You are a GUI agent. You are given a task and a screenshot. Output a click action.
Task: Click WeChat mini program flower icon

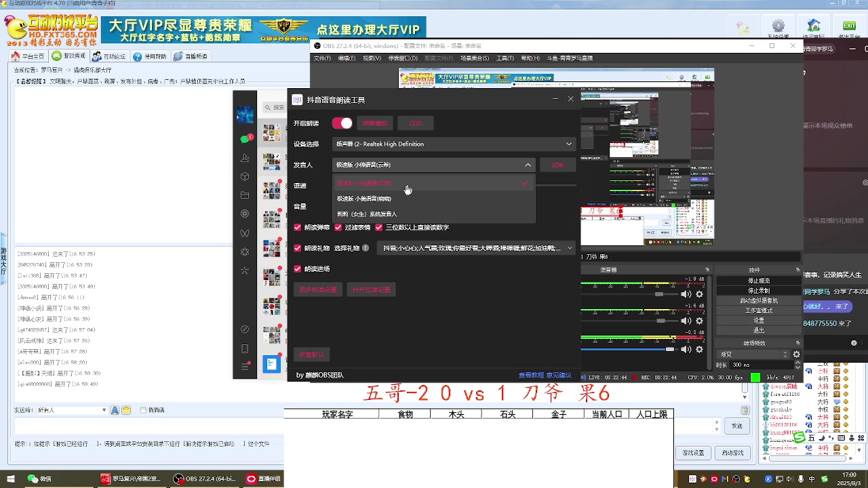tap(245, 252)
